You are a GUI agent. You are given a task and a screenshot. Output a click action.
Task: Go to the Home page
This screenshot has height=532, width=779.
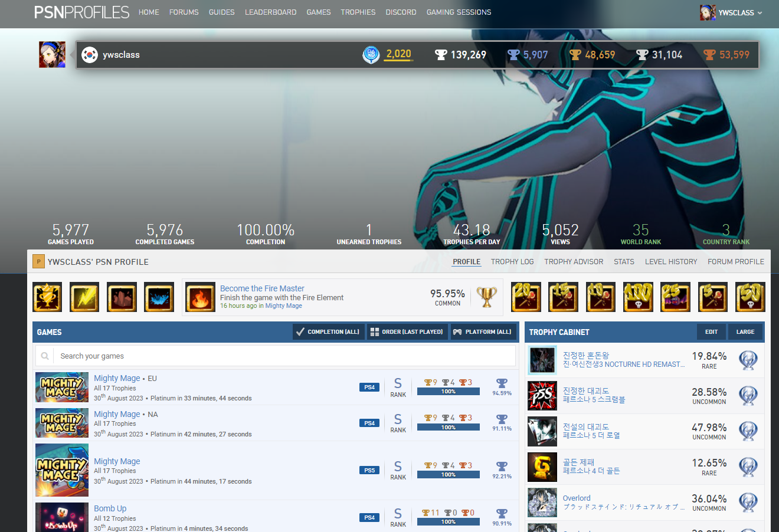tap(149, 12)
